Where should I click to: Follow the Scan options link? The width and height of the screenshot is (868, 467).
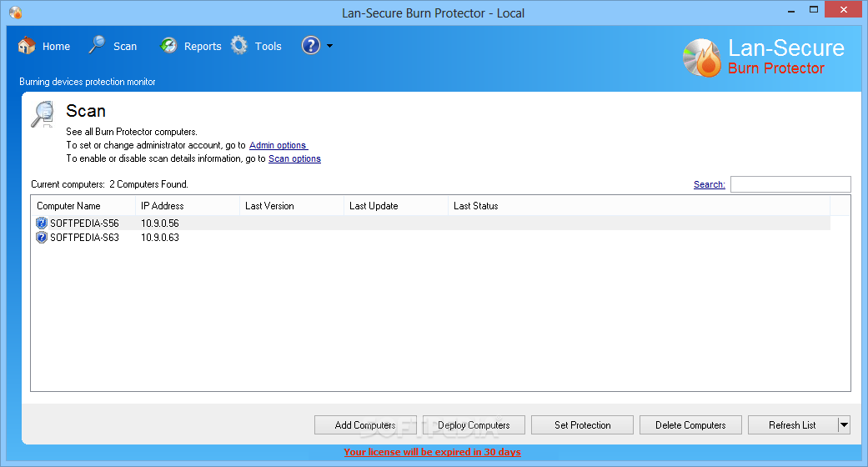tap(294, 158)
